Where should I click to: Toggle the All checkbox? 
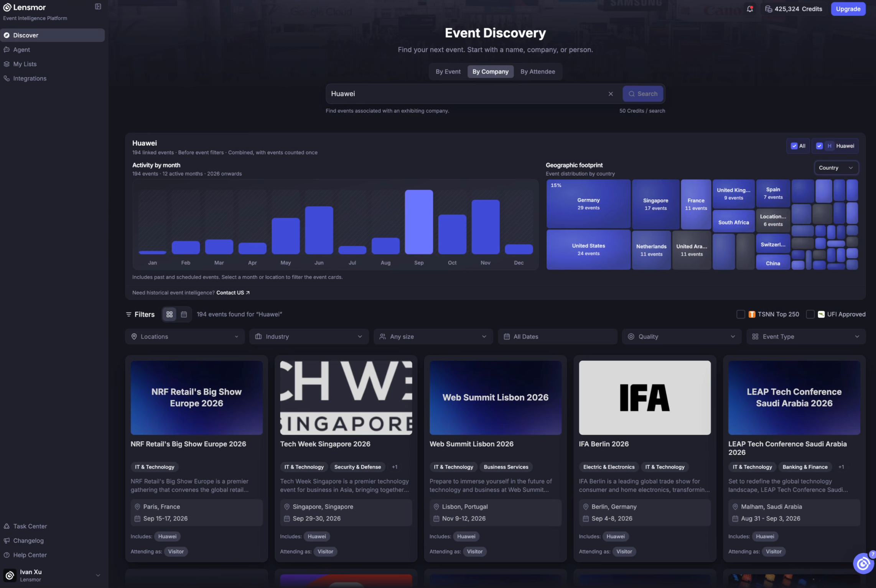(794, 146)
